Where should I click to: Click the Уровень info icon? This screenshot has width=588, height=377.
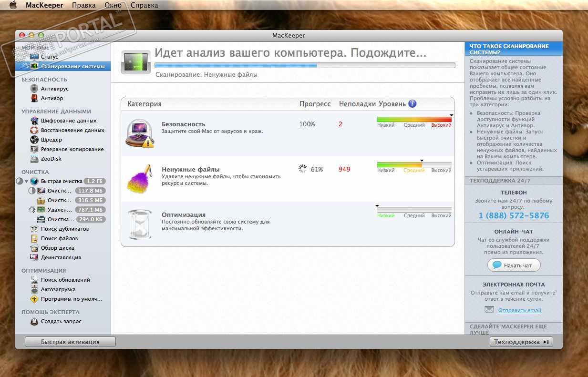click(x=413, y=103)
